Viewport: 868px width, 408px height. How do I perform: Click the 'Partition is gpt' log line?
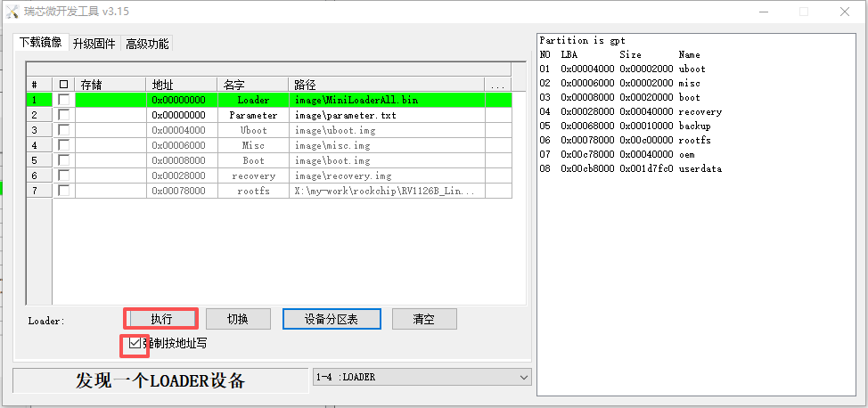[x=582, y=40]
